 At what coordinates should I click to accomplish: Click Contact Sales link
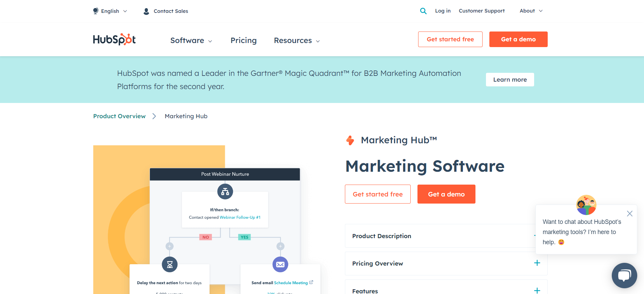171,11
